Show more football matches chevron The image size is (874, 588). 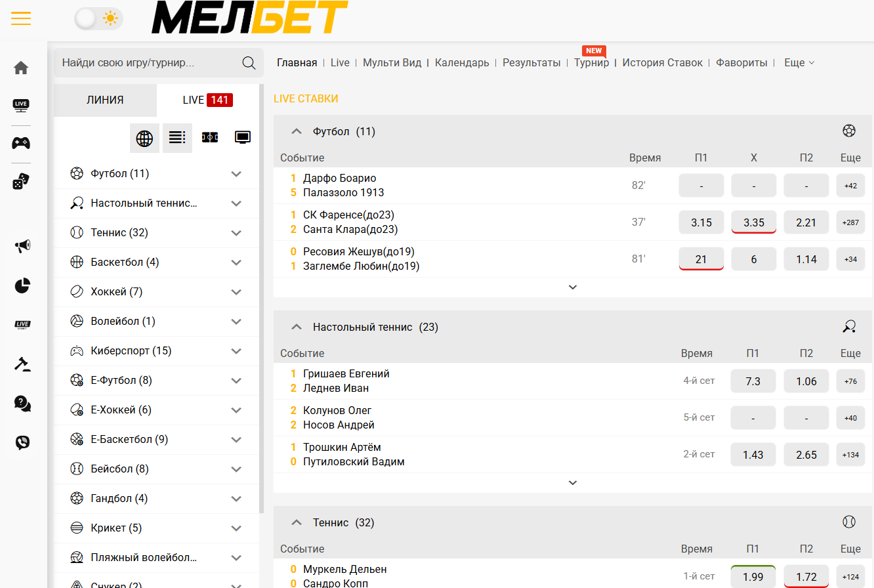point(573,287)
